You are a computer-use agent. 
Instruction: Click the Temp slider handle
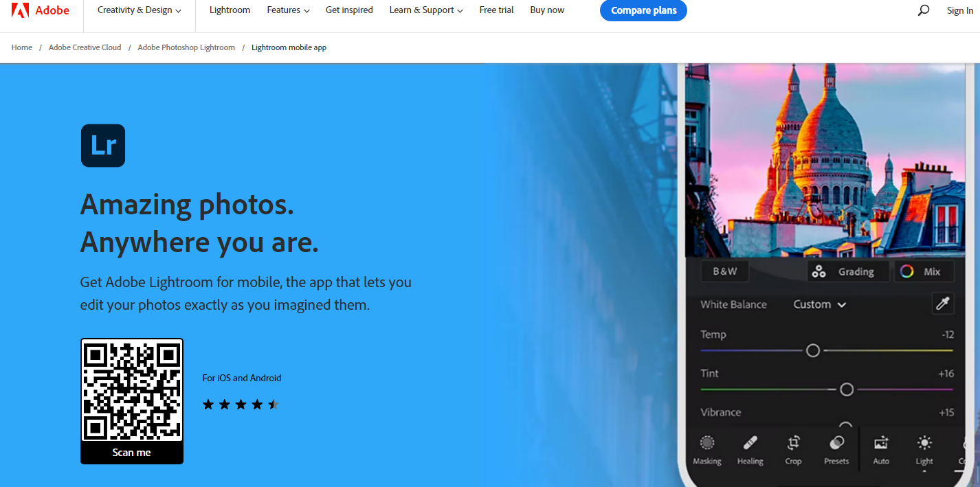tap(813, 350)
